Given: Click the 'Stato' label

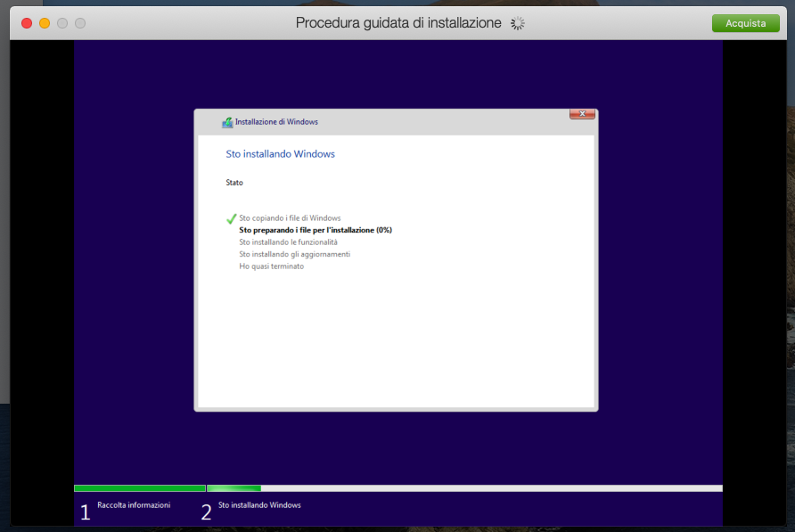Looking at the screenshot, I should tap(234, 183).
